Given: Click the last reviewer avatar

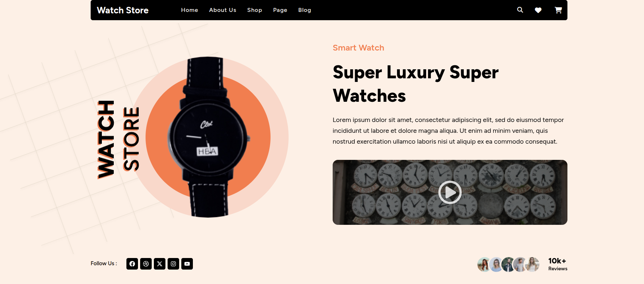Looking at the screenshot, I should pos(532,265).
